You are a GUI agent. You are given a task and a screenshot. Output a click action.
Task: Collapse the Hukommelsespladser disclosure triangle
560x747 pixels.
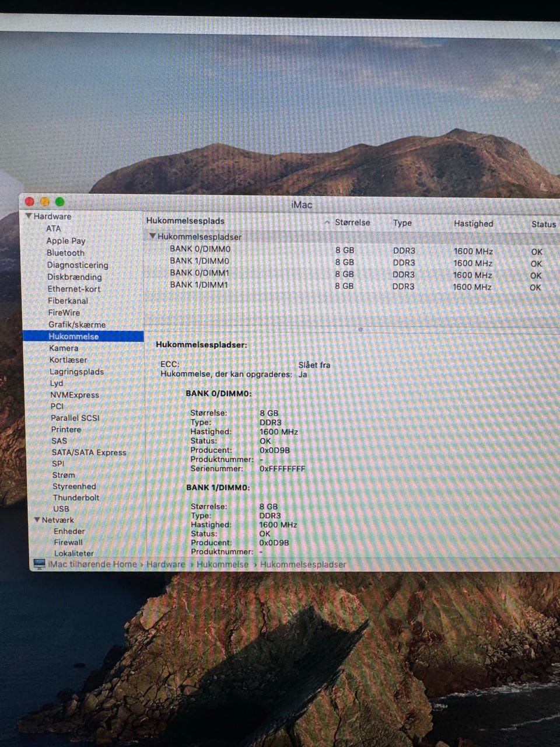pyautogui.click(x=153, y=236)
